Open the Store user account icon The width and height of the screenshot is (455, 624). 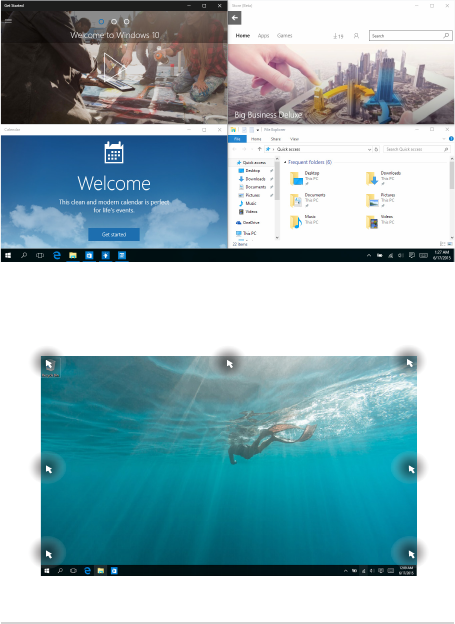click(356, 36)
